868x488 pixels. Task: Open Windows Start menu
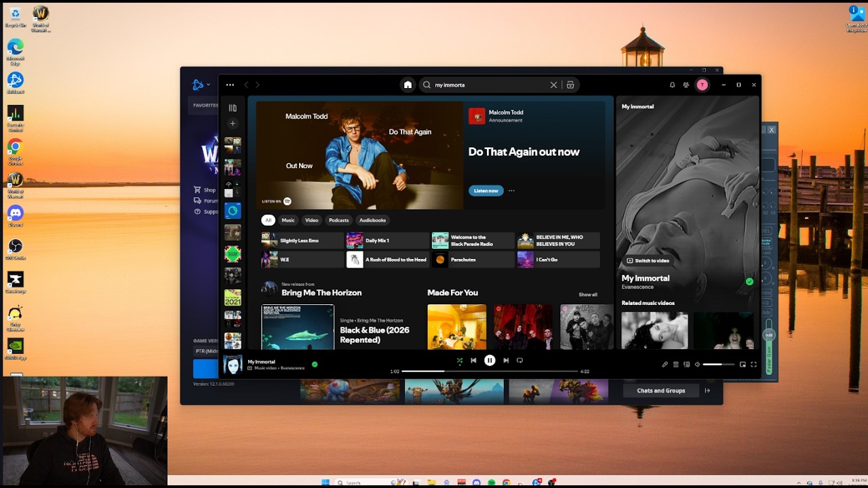tap(325, 483)
